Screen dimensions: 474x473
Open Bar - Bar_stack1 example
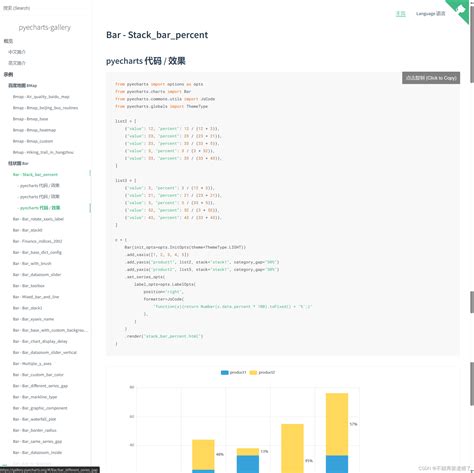click(28, 308)
